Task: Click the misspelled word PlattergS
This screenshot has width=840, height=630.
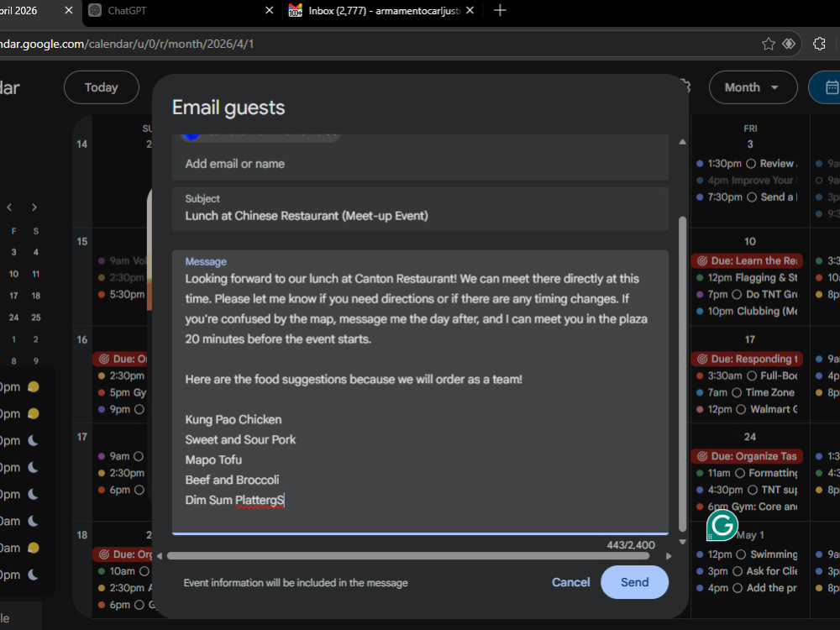Action: 260,501
